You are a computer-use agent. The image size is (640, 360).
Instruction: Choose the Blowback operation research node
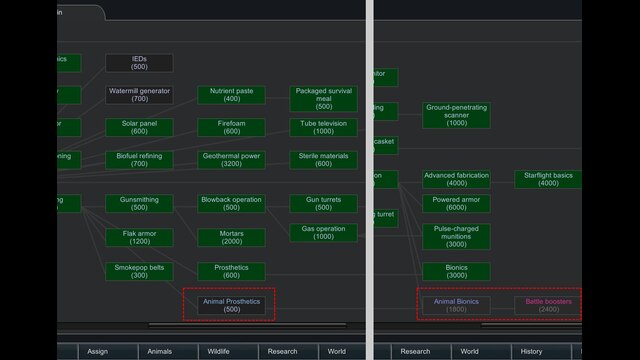[x=231, y=204]
